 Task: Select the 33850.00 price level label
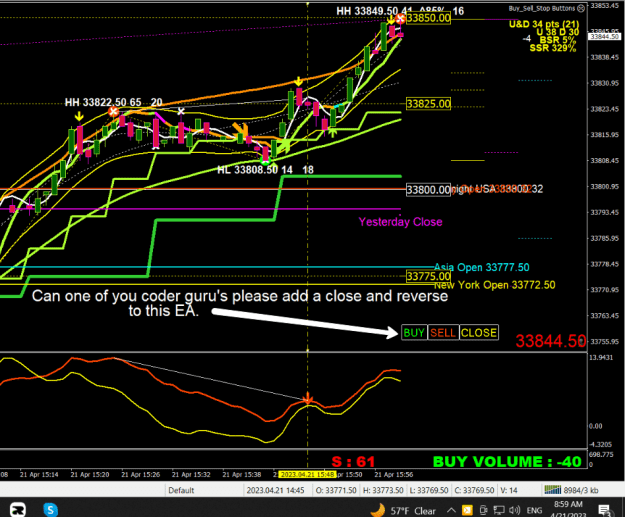428,18
